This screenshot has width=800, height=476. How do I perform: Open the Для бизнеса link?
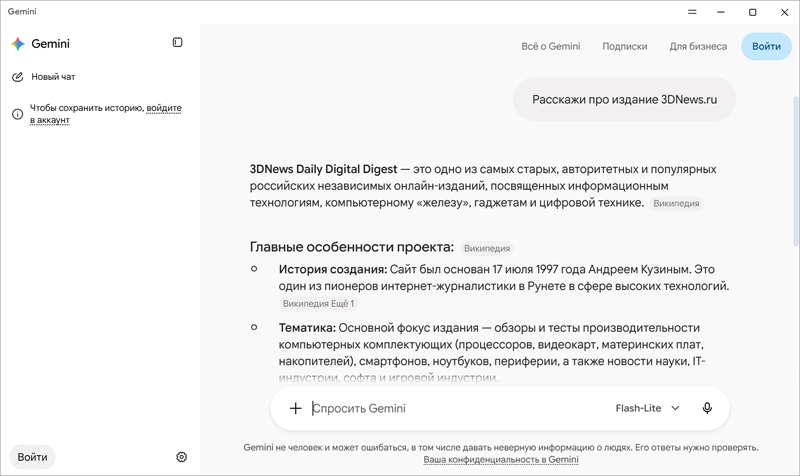click(698, 46)
